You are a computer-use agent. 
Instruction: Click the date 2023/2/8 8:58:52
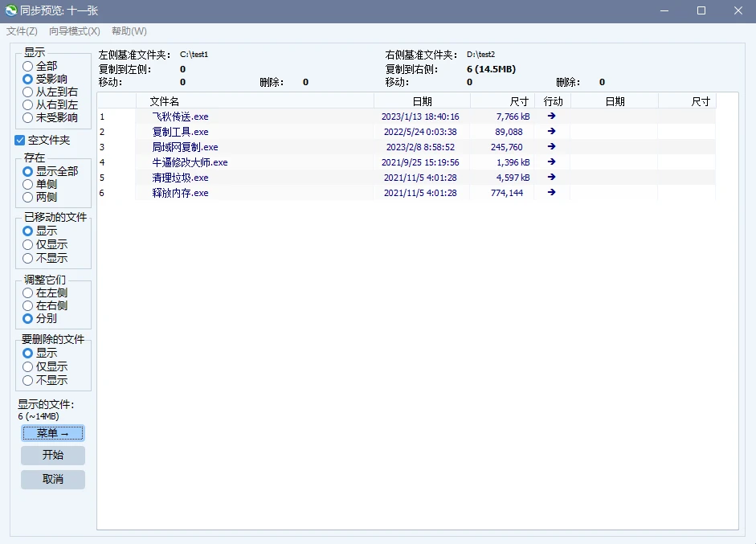[420, 147]
